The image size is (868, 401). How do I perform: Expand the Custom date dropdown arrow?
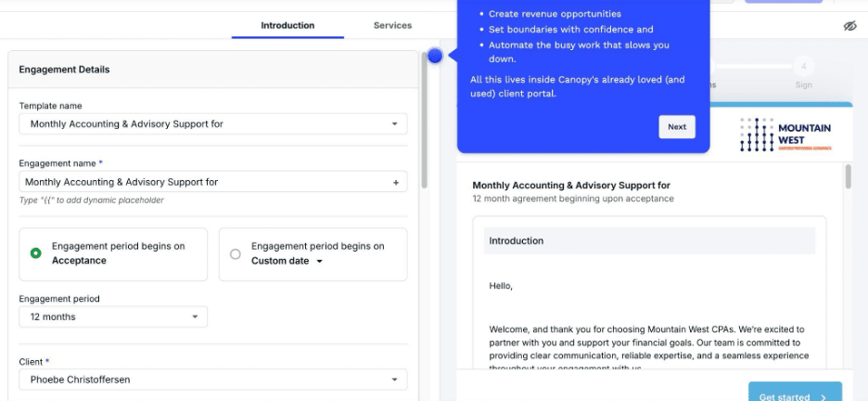pos(319,262)
